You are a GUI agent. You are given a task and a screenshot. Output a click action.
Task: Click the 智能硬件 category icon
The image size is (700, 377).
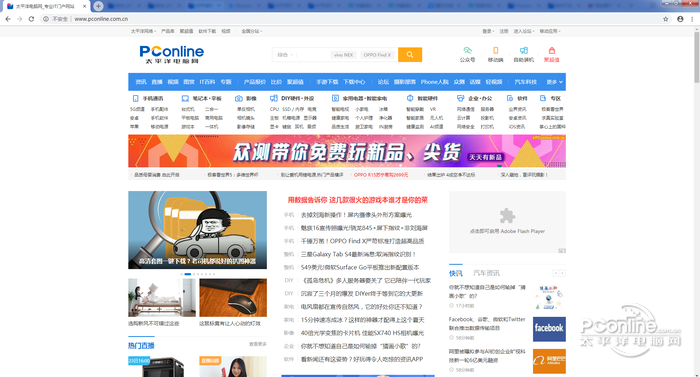click(x=410, y=98)
